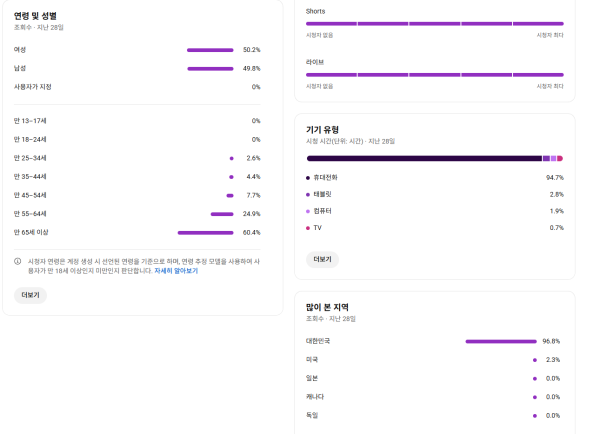Click the device type stacked bar
This screenshot has width=600, height=434.
pyautogui.click(x=435, y=158)
